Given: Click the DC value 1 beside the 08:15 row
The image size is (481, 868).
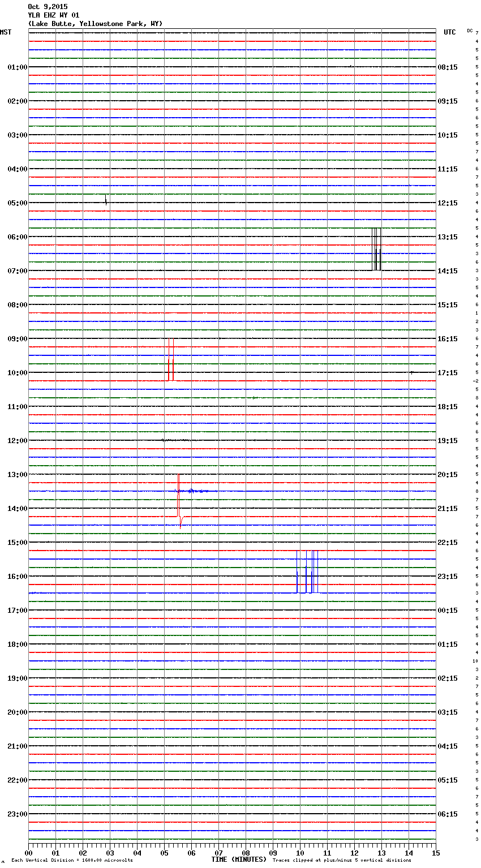Looking at the screenshot, I should click(x=476, y=313).
